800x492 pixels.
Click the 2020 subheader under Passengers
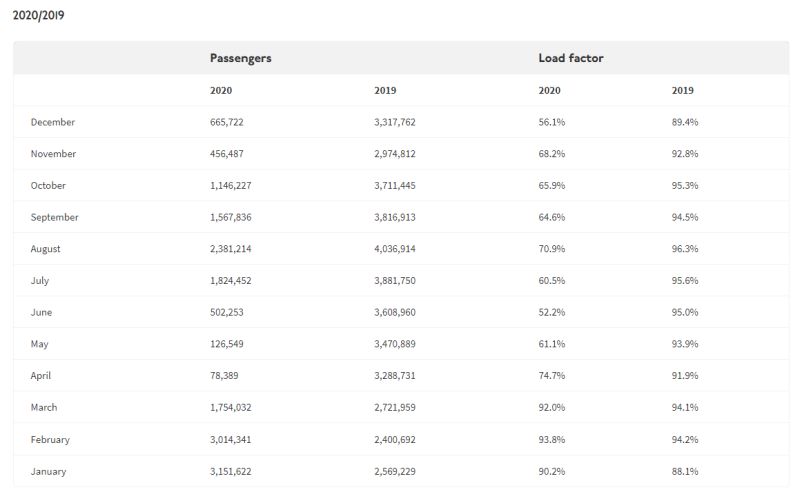coord(221,90)
